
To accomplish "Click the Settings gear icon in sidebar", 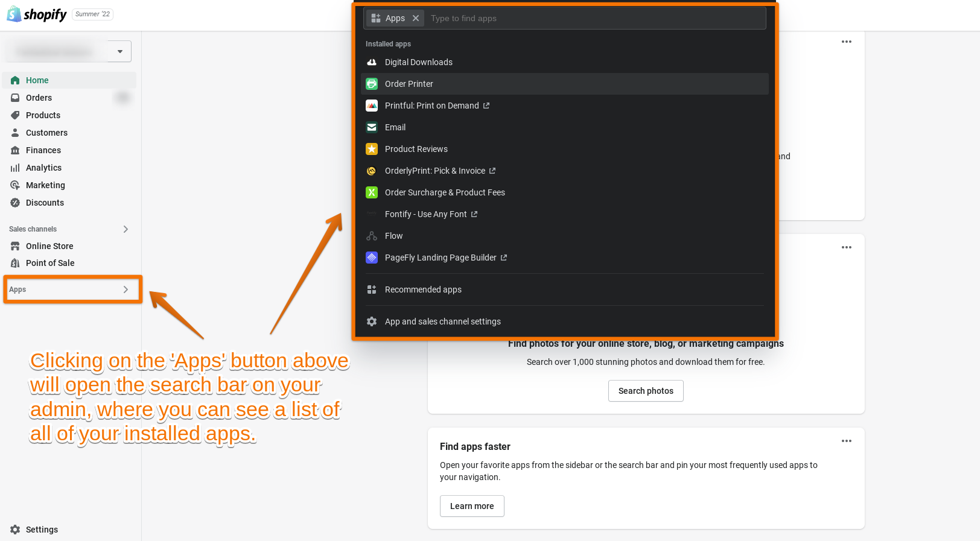I will pos(15,530).
